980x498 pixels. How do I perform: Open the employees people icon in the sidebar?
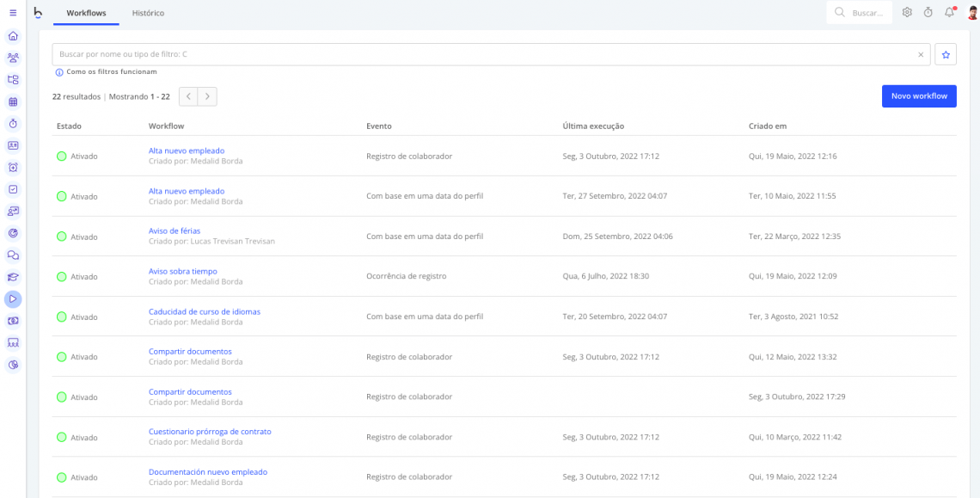[12, 58]
